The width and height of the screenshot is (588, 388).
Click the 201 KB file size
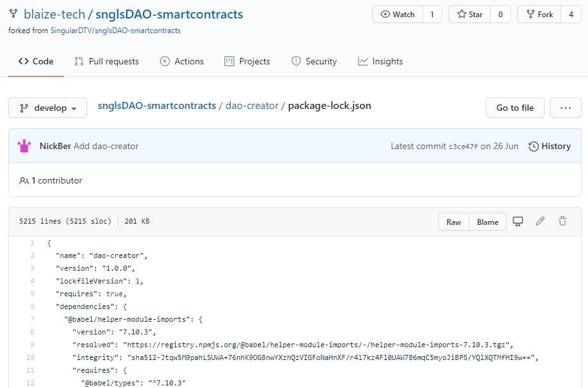(x=137, y=221)
